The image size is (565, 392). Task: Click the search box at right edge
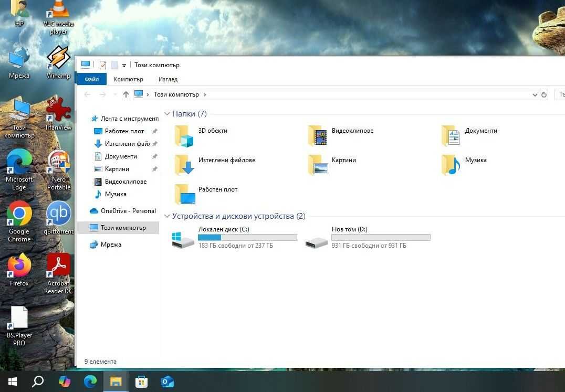(x=560, y=94)
